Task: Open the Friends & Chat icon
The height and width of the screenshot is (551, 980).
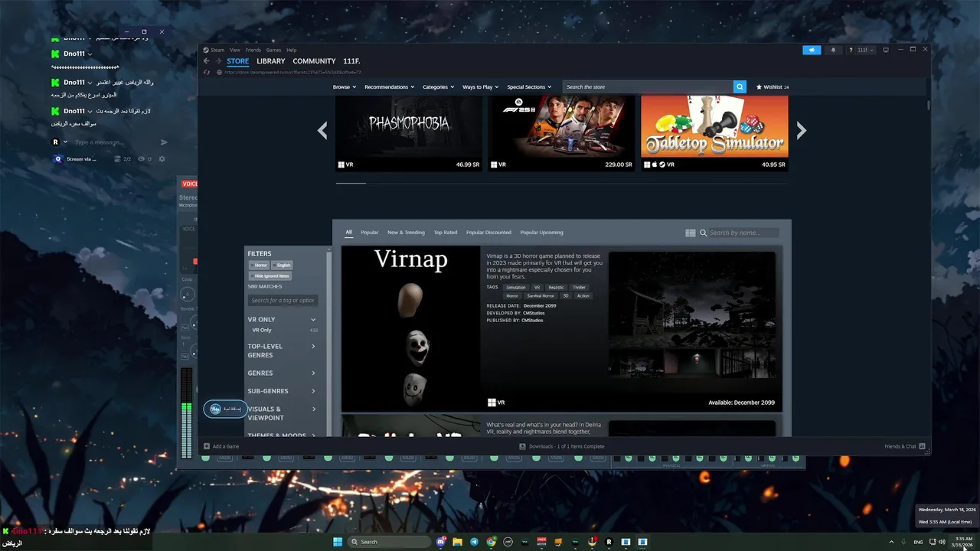Action: coord(922,446)
